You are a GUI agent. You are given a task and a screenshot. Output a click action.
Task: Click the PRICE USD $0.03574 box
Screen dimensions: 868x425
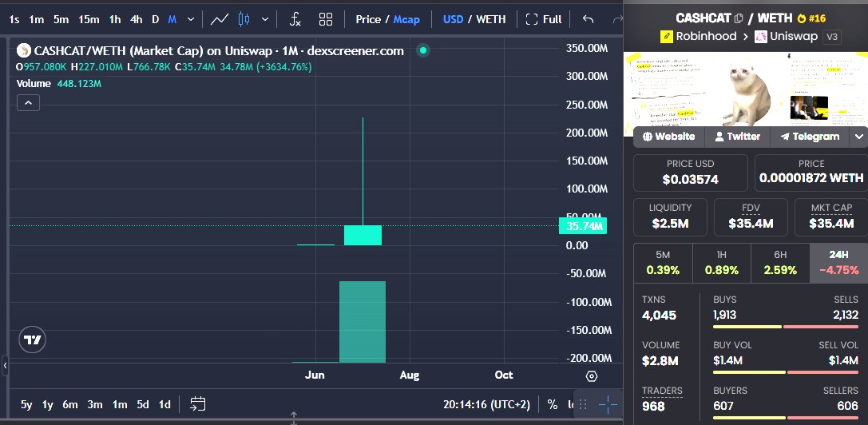(x=690, y=173)
